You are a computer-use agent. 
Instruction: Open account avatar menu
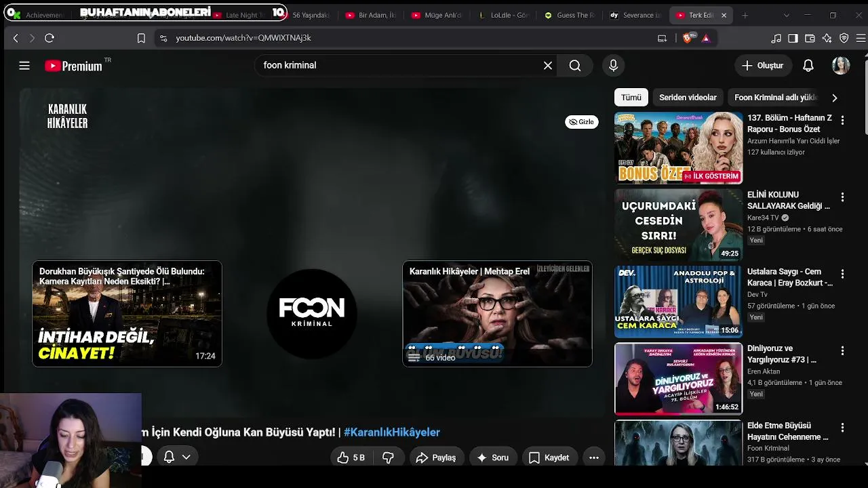[841, 66]
